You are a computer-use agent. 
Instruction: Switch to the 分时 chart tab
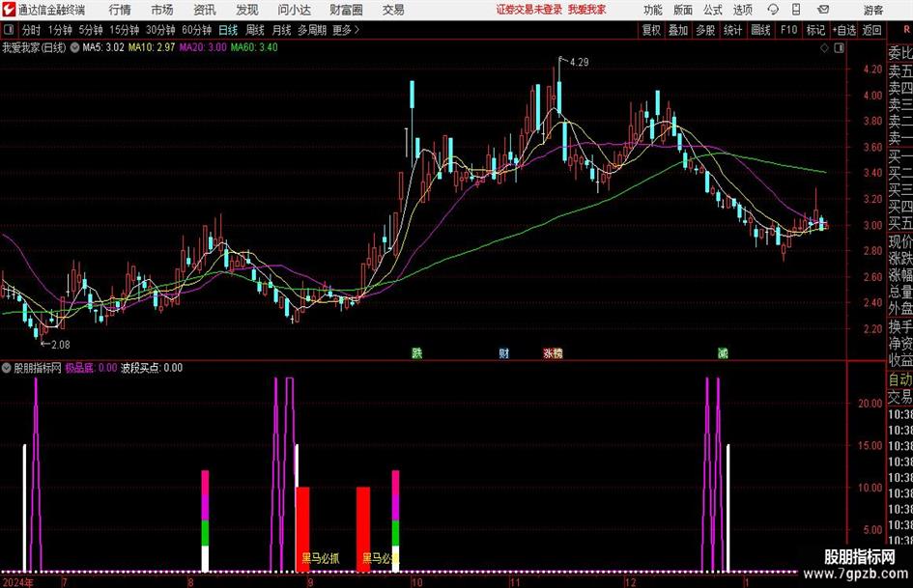tap(31, 30)
